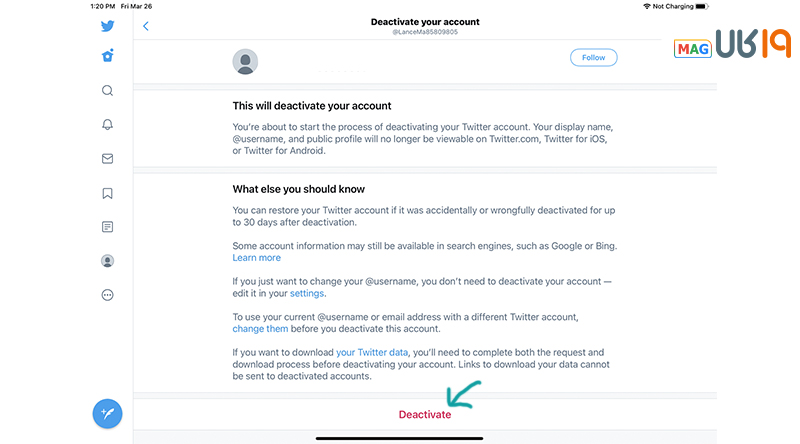800x444 pixels.
Task: Open the Learn more link
Action: (x=257, y=258)
